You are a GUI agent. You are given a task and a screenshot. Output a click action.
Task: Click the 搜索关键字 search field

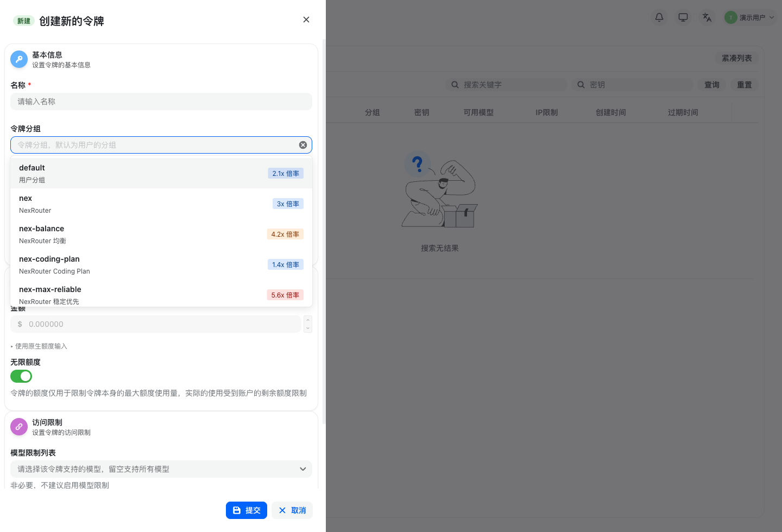tap(507, 85)
